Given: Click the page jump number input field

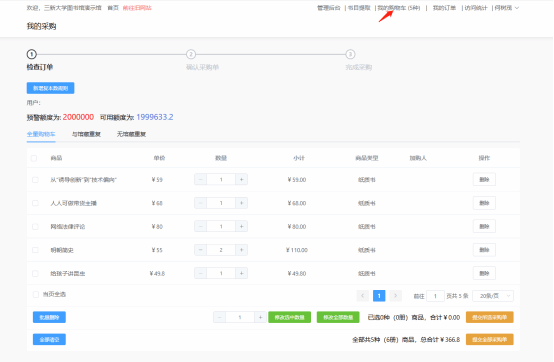Looking at the screenshot, I should point(435,296).
